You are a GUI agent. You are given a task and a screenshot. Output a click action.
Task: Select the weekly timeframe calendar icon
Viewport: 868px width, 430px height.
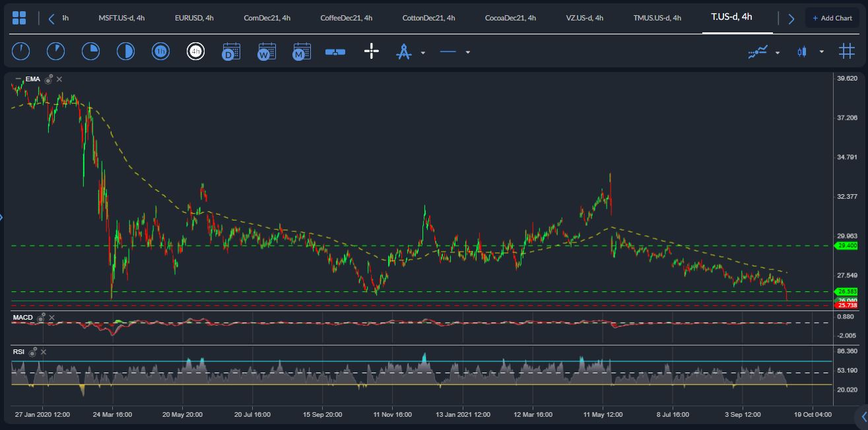[x=267, y=52]
